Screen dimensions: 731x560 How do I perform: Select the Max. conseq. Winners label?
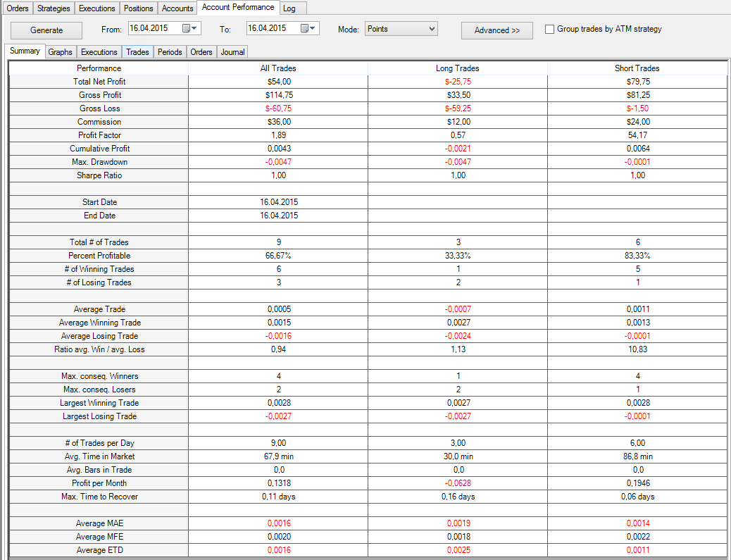(99, 376)
